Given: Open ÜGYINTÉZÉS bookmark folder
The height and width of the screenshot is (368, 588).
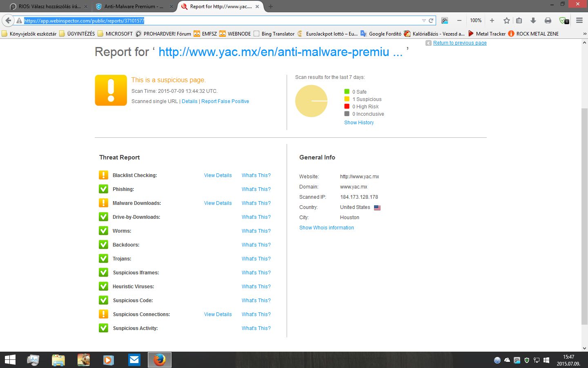Looking at the screenshot, I should 77,34.
